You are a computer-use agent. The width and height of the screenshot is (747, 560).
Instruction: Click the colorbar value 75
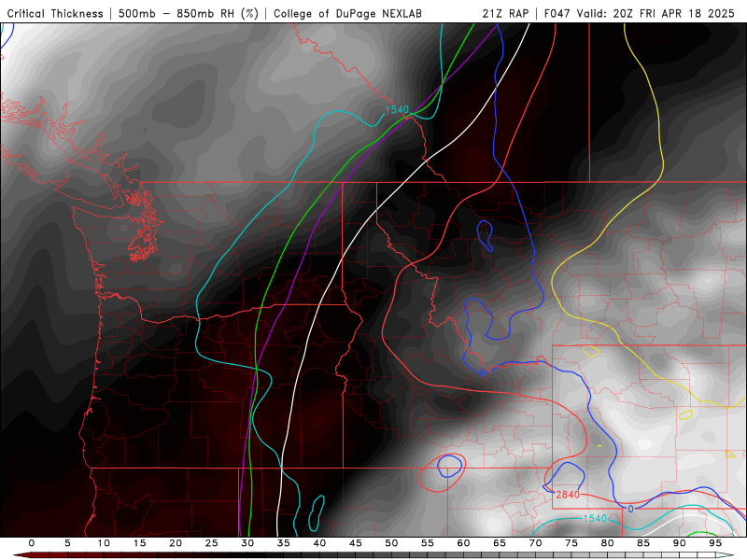[571, 543]
